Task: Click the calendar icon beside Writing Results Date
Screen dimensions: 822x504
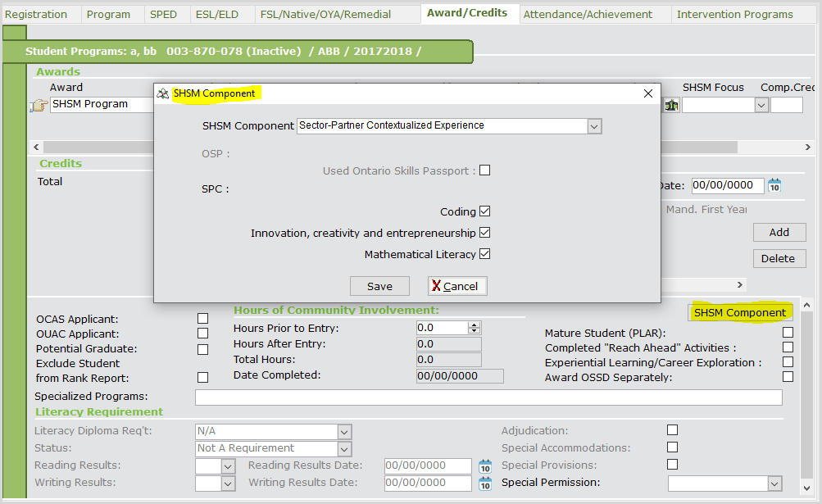Action: (484, 483)
